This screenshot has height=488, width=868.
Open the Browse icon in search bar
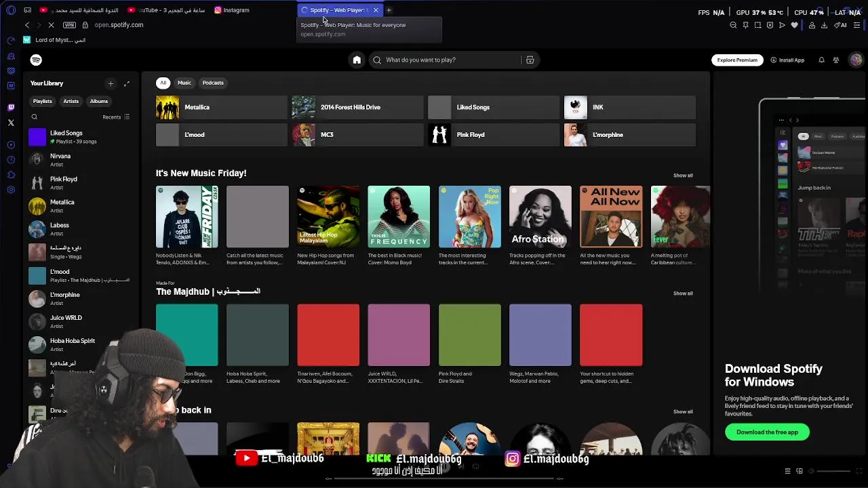point(530,60)
